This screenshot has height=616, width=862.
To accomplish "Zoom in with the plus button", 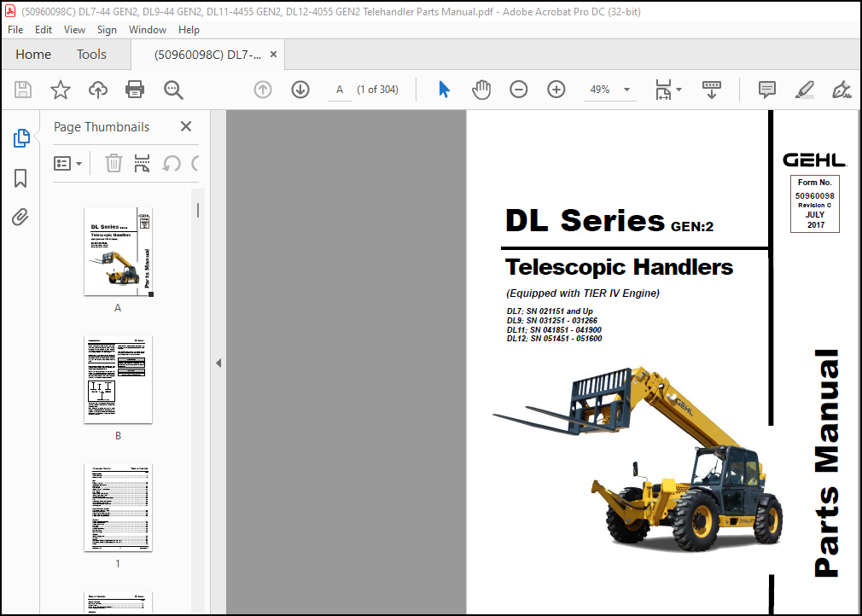I will tap(556, 90).
